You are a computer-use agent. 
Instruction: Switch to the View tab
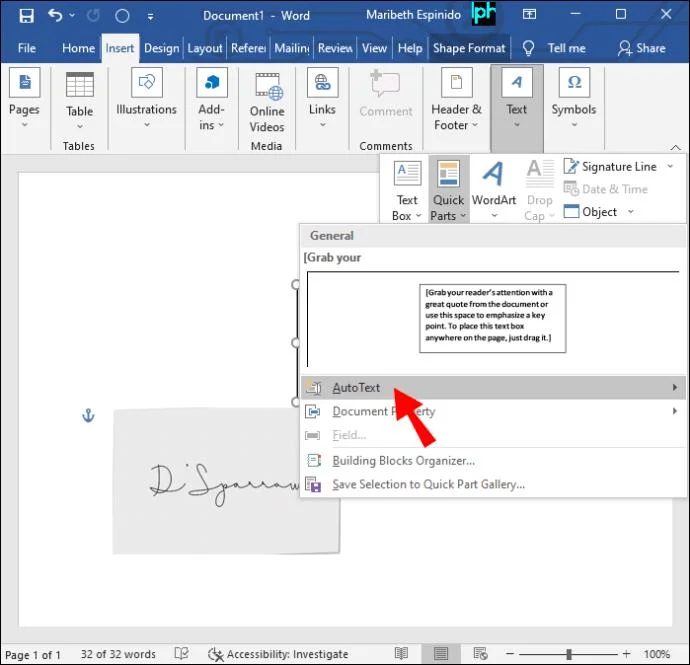click(374, 48)
